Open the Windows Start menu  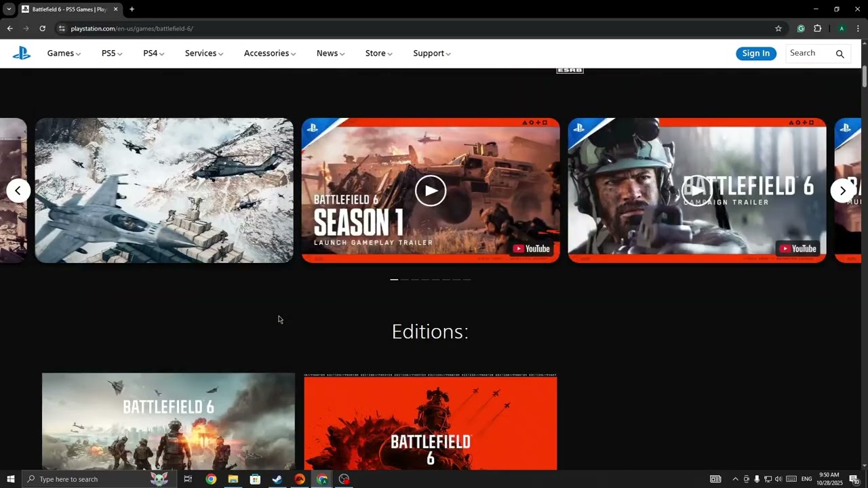pos(10,479)
